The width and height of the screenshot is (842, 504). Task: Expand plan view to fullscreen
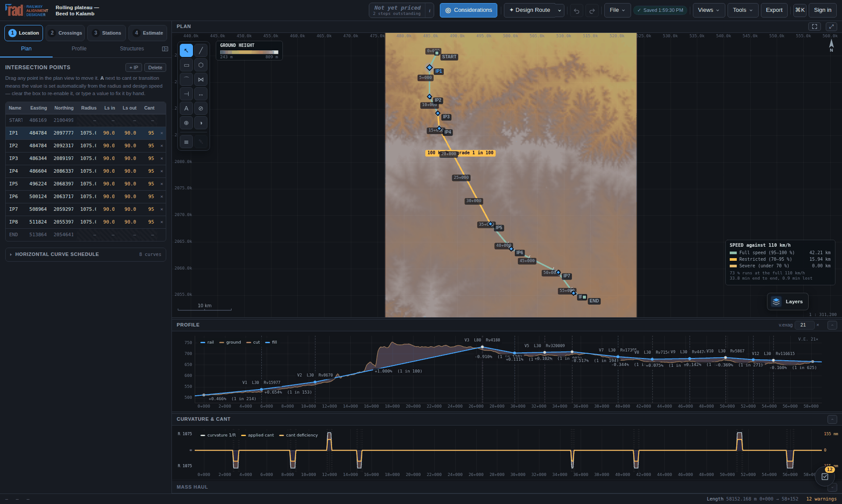[x=831, y=27]
